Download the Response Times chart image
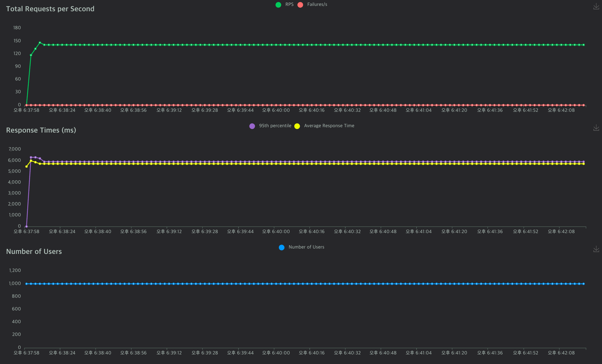This screenshot has height=364, width=602. (596, 128)
